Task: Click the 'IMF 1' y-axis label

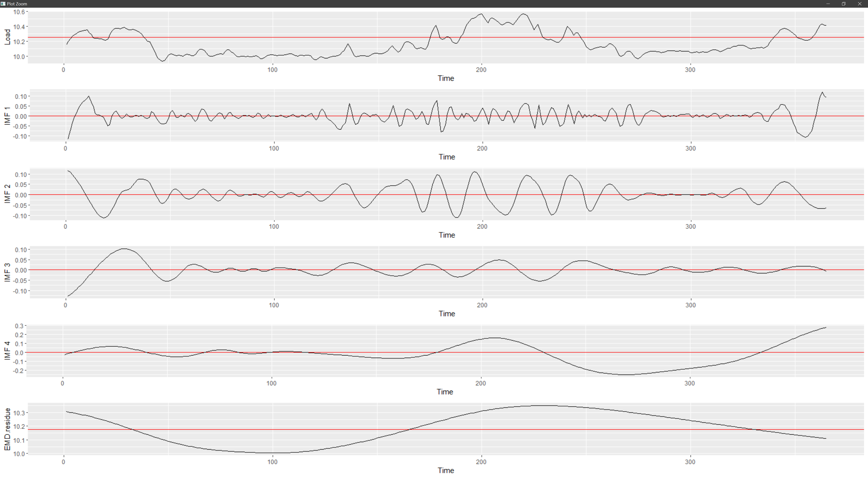Action: [7, 116]
